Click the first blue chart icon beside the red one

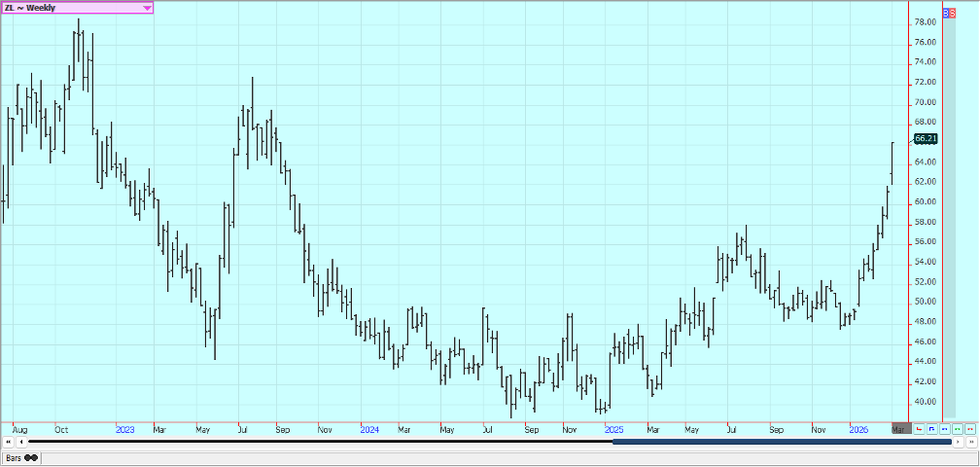click(931, 428)
